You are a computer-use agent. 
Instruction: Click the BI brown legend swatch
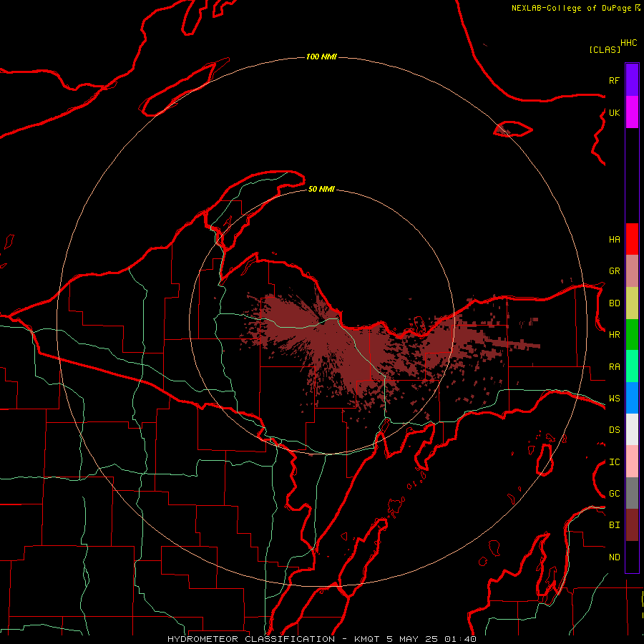(x=632, y=525)
